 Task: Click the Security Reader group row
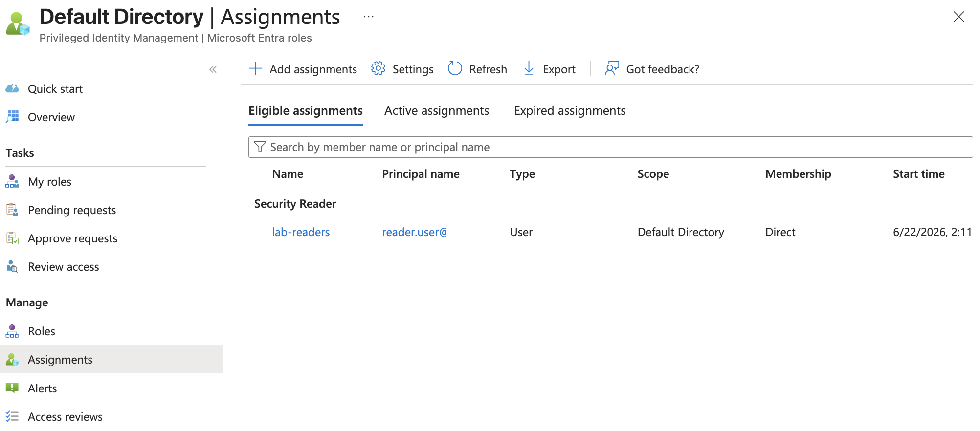pyautogui.click(x=610, y=204)
